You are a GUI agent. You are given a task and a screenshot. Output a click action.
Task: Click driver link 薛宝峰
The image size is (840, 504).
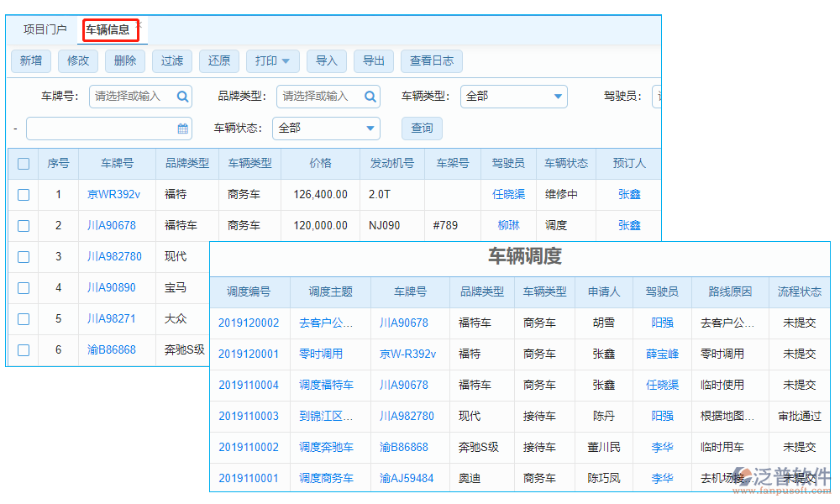662,354
